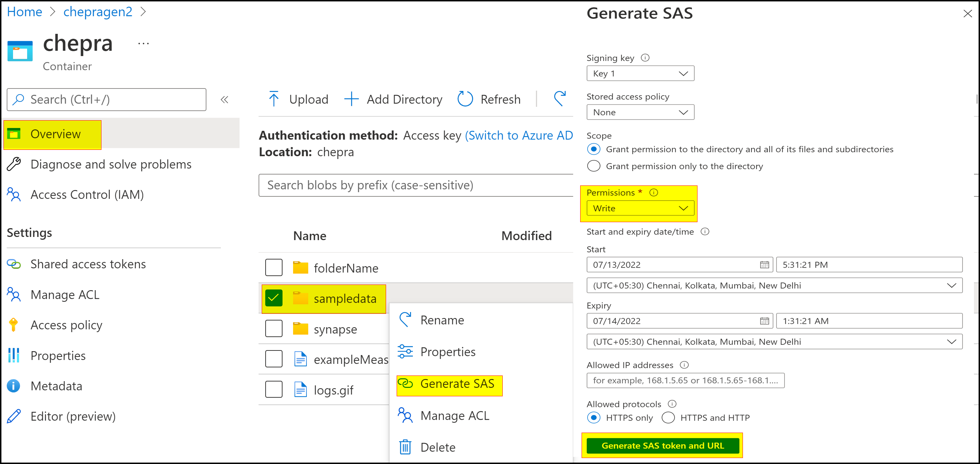Close the Generate SAS panel
The width and height of the screenshot is (980, 464).
point(967,14)
